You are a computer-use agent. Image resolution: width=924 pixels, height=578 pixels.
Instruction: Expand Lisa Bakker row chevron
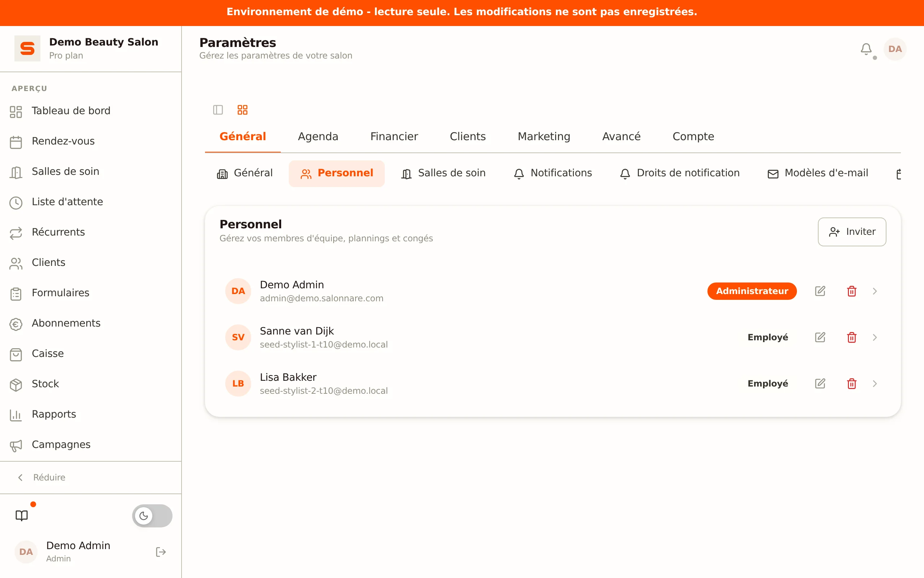pyautogui.click(x=875, y=384)
